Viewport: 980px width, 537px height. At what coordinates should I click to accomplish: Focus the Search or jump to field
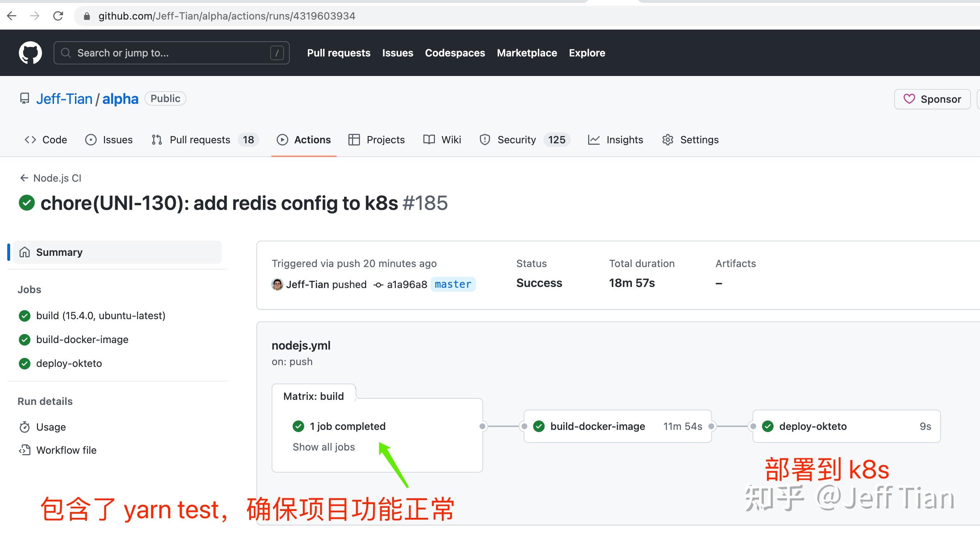tap(172, 53)
